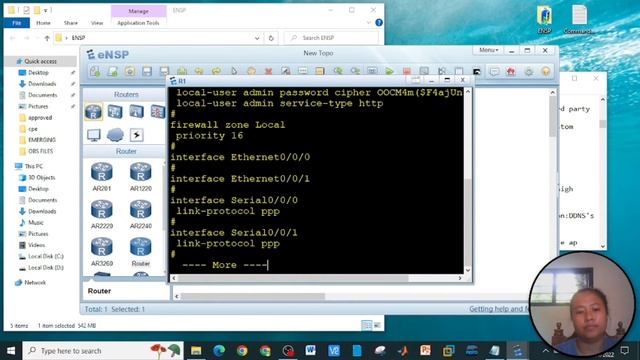Viewport: 640px width, 360px height.
Task: Open the eNSP Menu dropdown
Action: coord(488,50)
